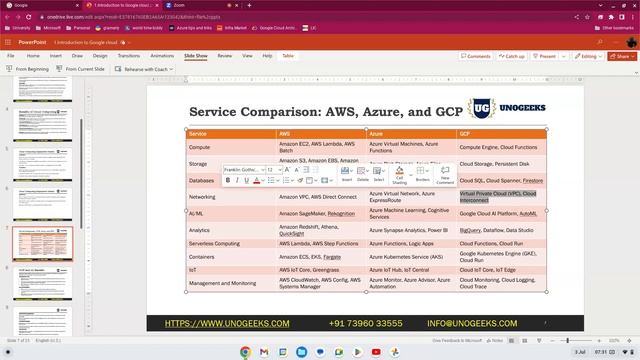
Task: Toggle the Notes pane in the status bar
Action: 495,340
